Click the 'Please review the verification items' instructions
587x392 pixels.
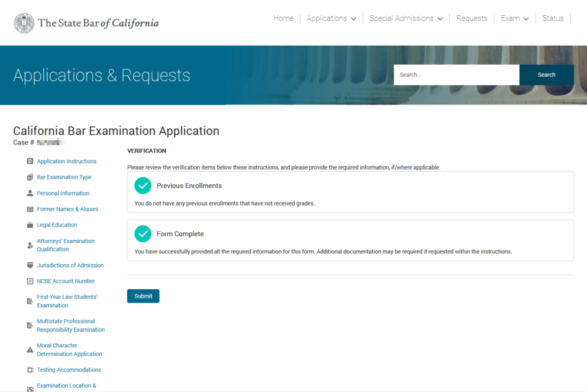(284, 167)
